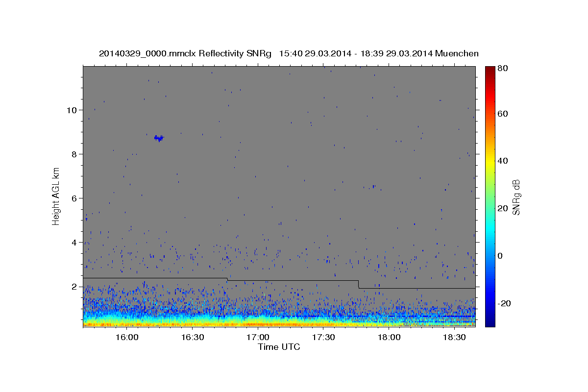Click the 17:00 time tick label
Screen dimensions: 588x392
click(x=258, y=338)
